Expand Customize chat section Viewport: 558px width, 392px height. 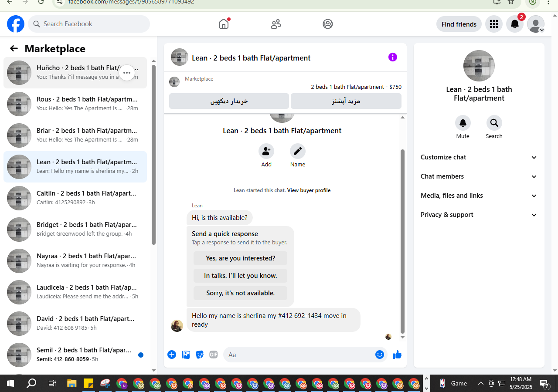[x=479, y=157]
